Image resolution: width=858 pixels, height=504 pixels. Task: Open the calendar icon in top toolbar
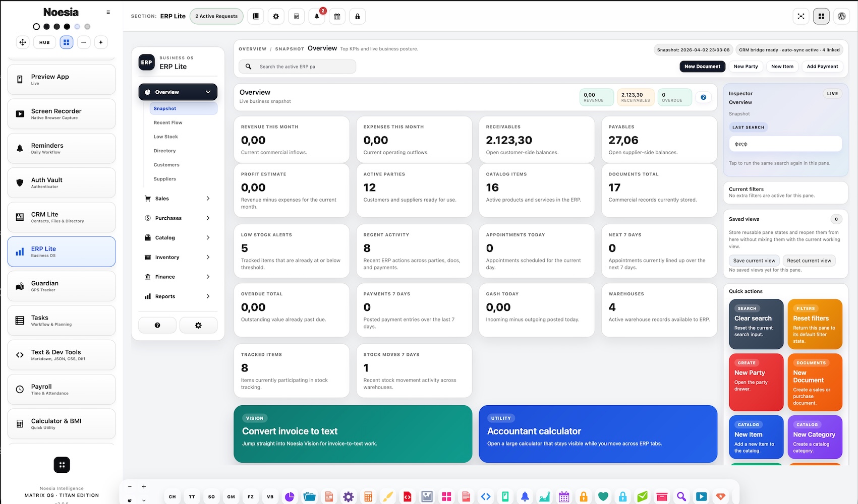click(337, 16)
